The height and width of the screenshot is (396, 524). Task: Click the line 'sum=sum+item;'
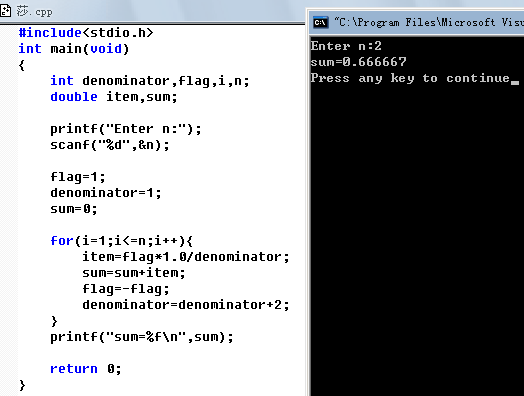[134, 273]
